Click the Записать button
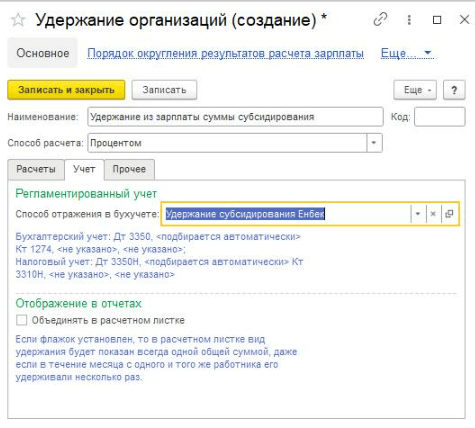The image size is (475, 428). [x=164, y=90]
